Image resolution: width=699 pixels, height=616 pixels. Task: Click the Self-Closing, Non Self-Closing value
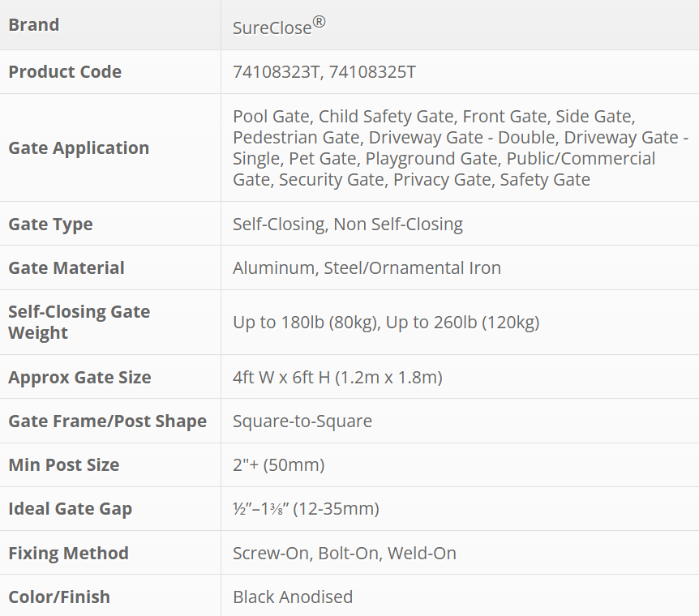(347, 225)
